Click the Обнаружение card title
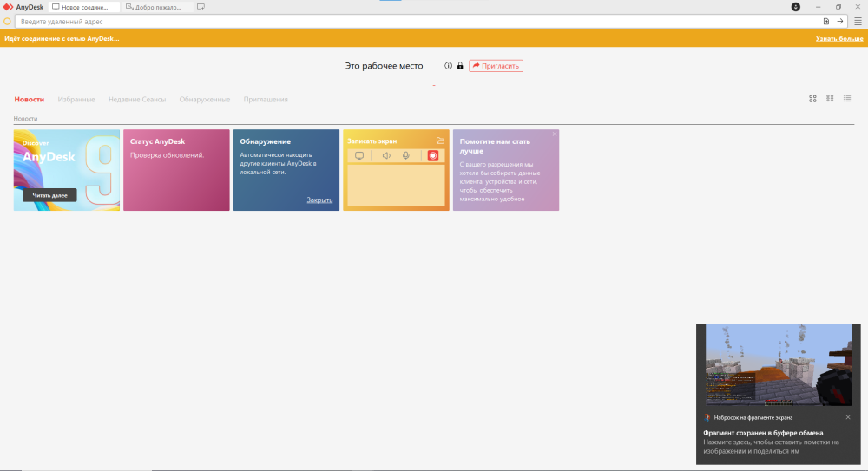The height and width of the screenshot is (471, 868). pos(265,141)
